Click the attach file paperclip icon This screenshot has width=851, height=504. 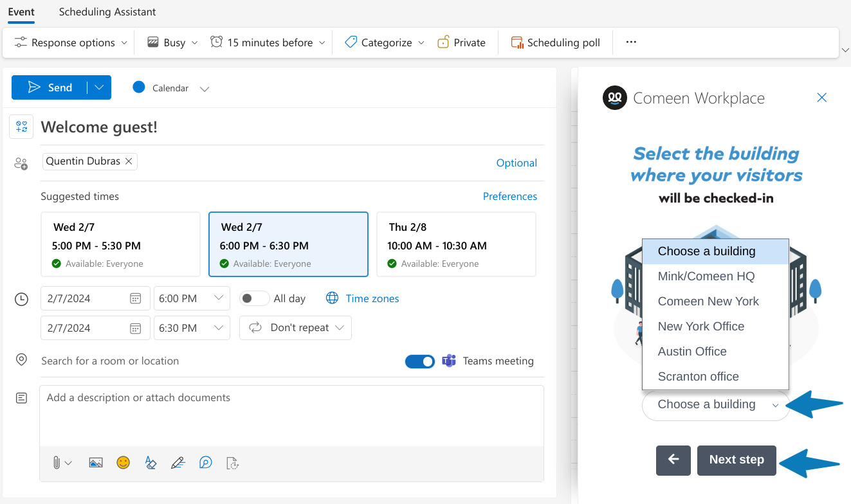(57, 462)
